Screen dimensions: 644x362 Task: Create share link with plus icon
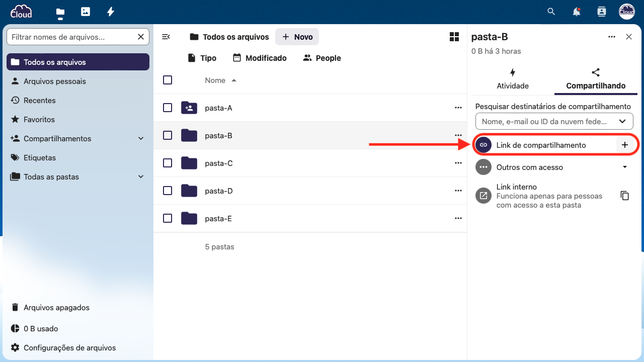(x=625, y=145)
